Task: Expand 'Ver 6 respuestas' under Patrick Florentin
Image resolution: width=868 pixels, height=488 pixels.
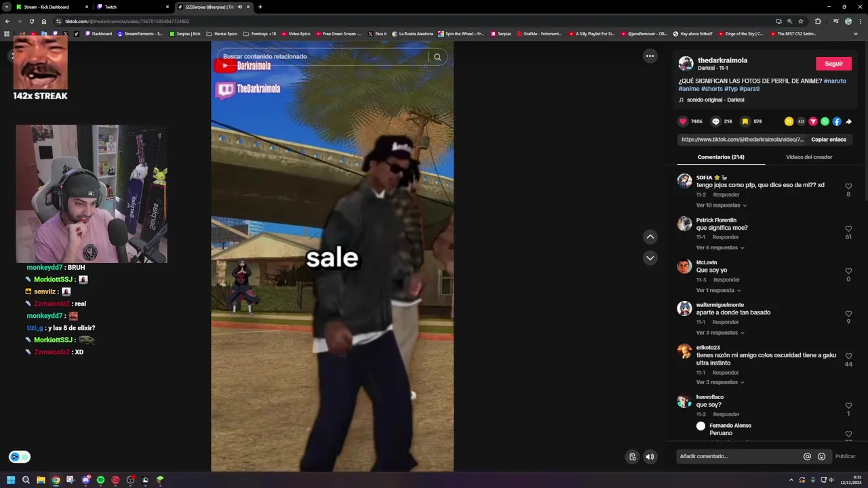Action: tap(720, 247)
